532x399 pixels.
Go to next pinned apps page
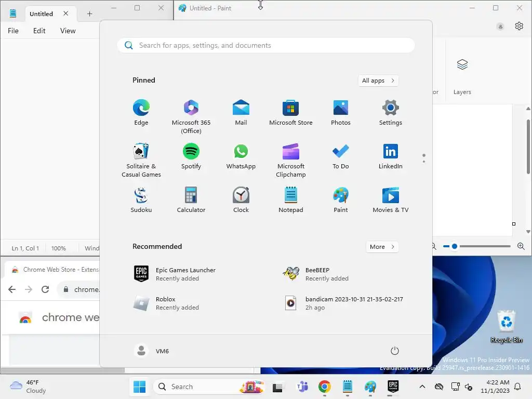coord(424,162)
